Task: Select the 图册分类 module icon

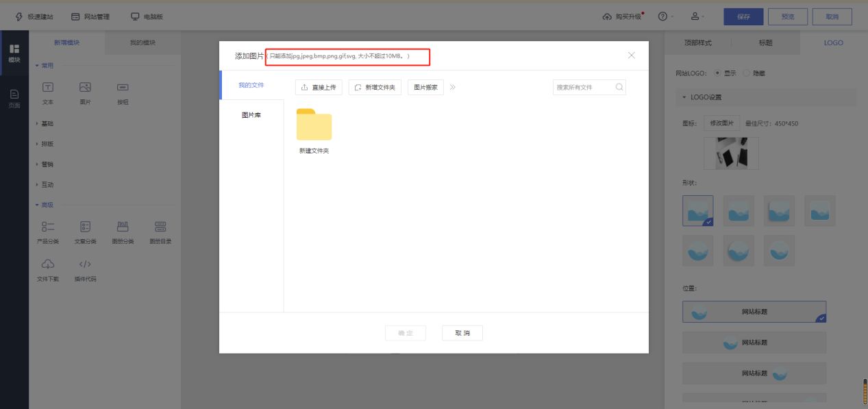Action: [123, 226]
